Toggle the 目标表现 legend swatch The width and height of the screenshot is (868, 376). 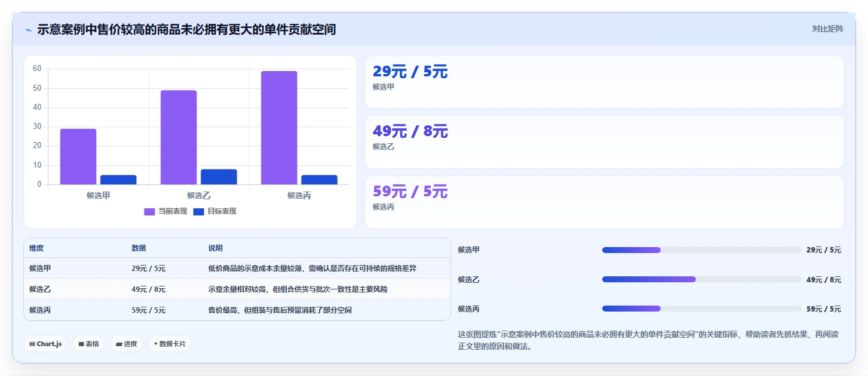198,211
